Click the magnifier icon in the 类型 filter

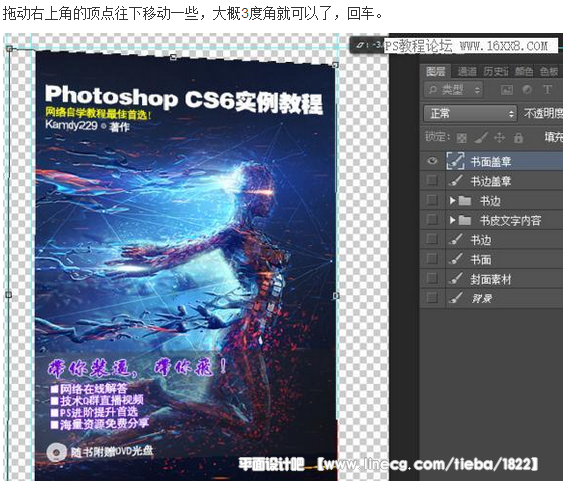(433, 90)
